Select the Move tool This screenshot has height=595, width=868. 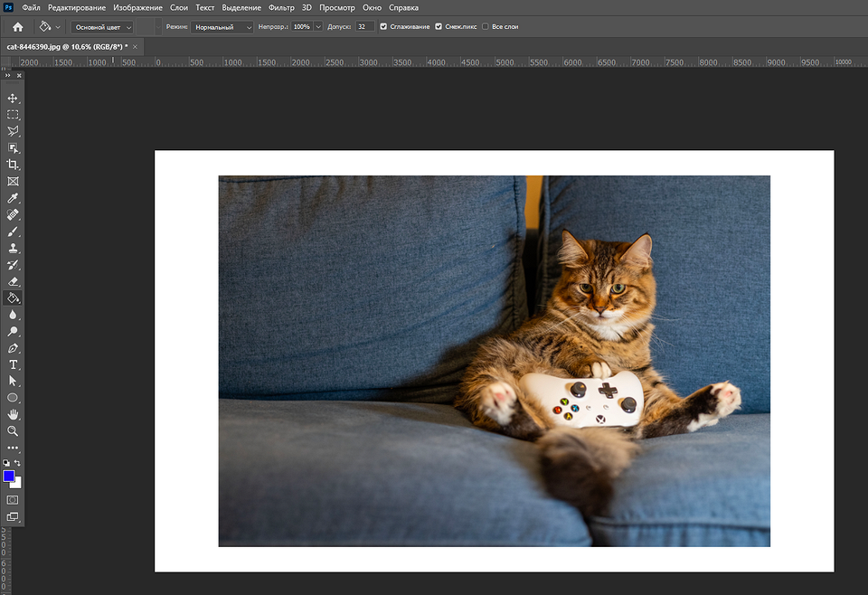pyautogui.click(x=13, y=98)
